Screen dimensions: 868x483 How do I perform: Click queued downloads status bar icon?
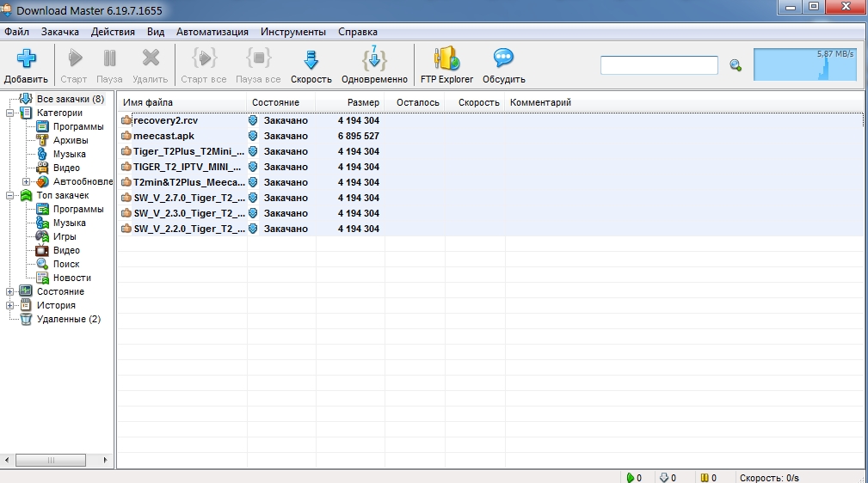[664, 478]
